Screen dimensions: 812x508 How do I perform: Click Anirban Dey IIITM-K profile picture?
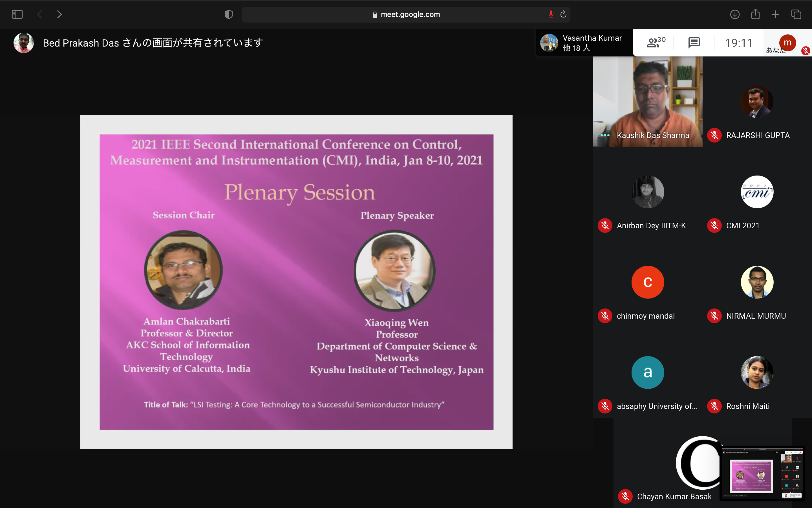pyautogui.click(x=648, y=192)
